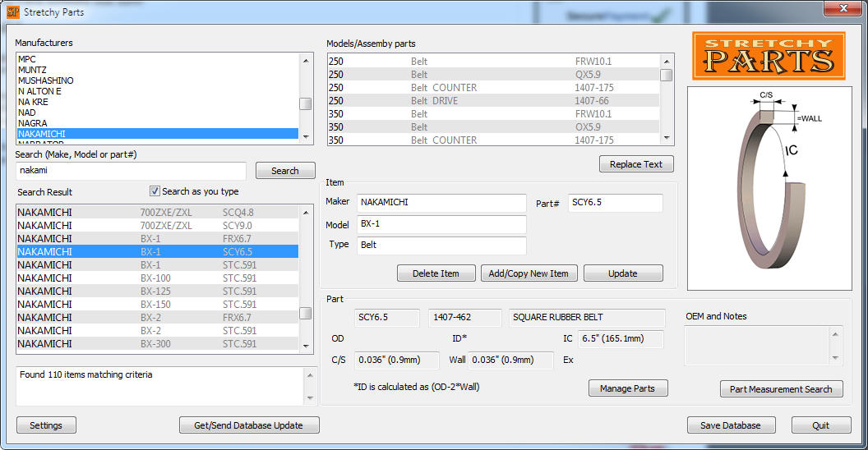Click the Search button
This screenshot has width=868, height=450.
click(x=285, y=171)
